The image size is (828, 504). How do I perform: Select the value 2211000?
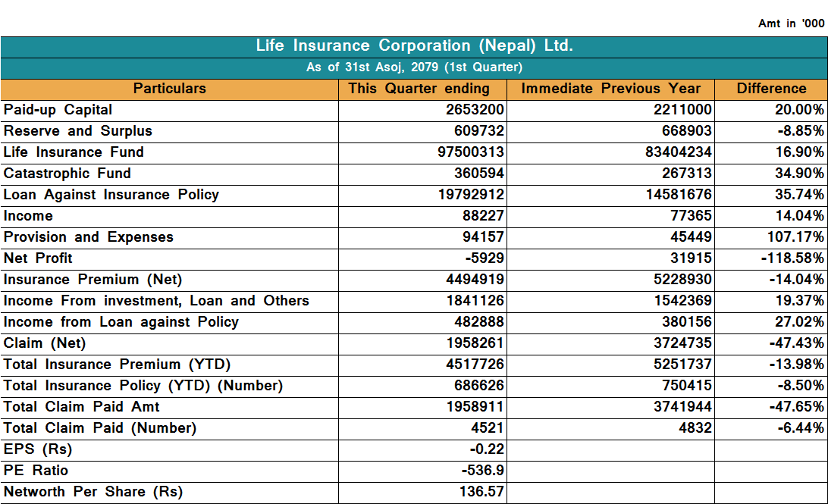click(682, 110)
